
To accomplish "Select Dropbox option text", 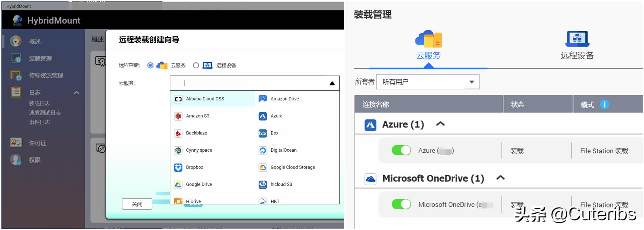I will 195,167.
